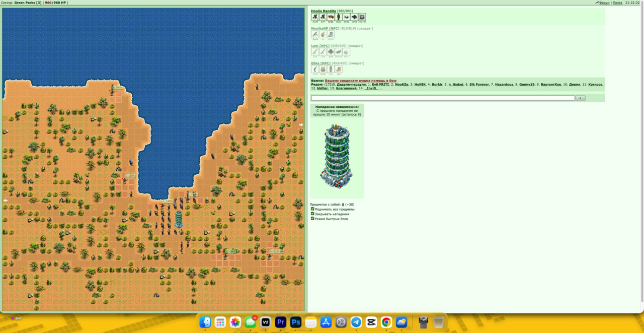Open nearby player Burkir link

point(437,85)
